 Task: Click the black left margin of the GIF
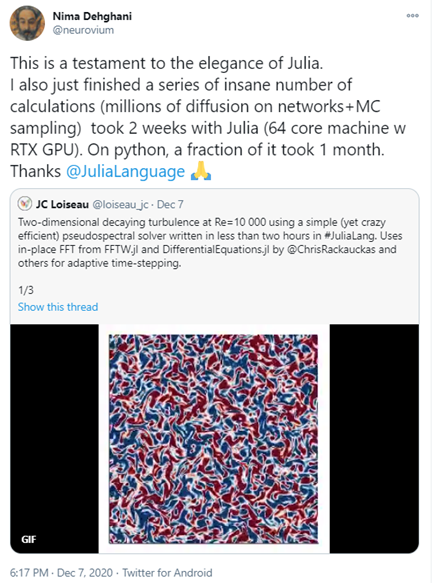tap(54, 439)
